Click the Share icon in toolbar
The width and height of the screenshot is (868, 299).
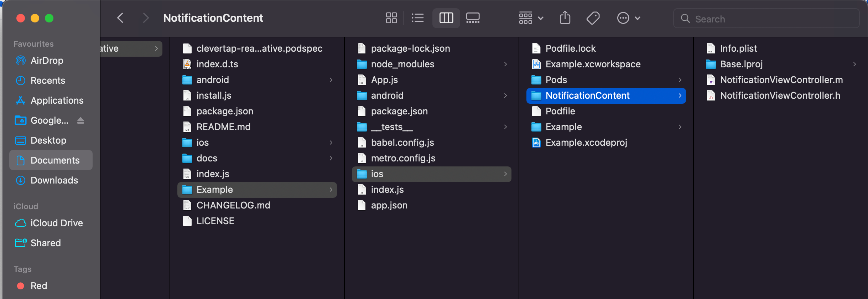[x=565, y=18]
